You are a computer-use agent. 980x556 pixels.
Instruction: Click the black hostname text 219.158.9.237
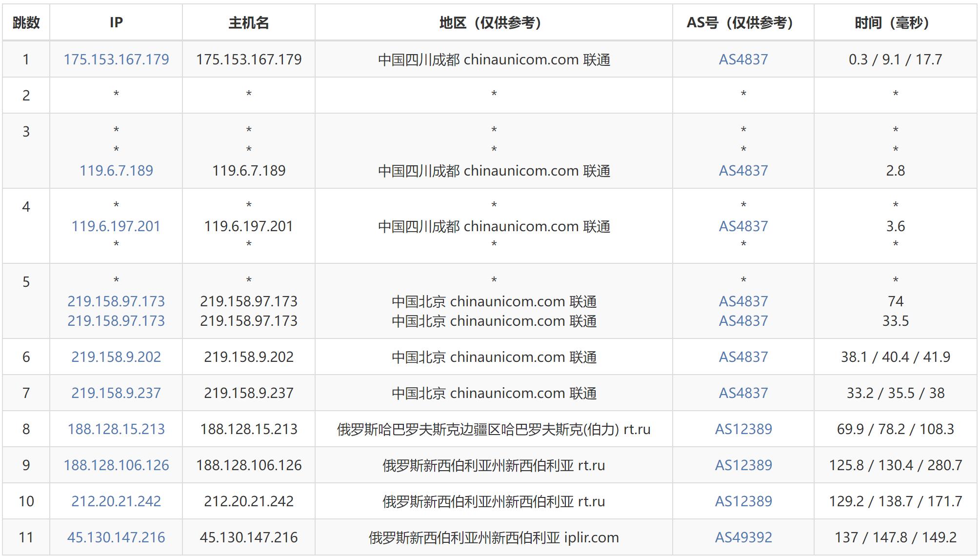[249, 393]
